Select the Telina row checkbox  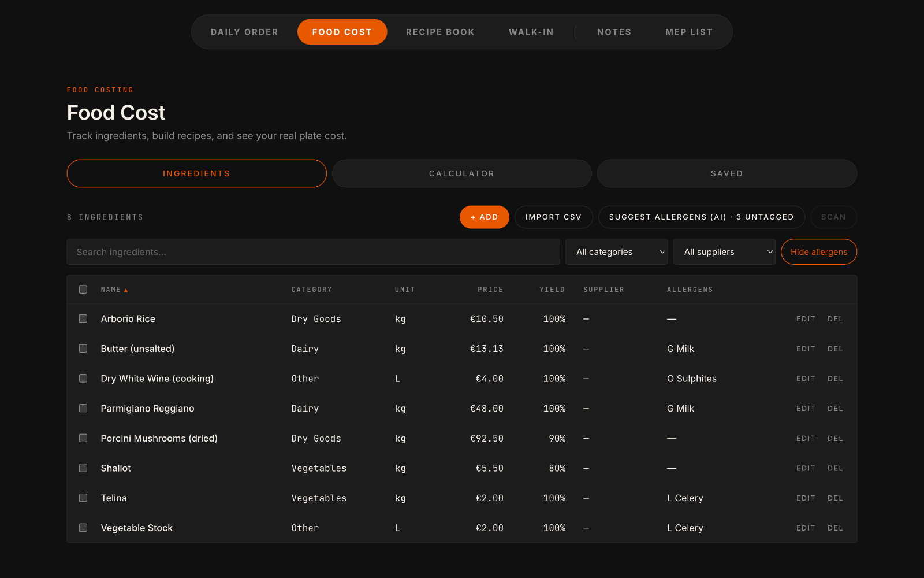coord(83,498)
